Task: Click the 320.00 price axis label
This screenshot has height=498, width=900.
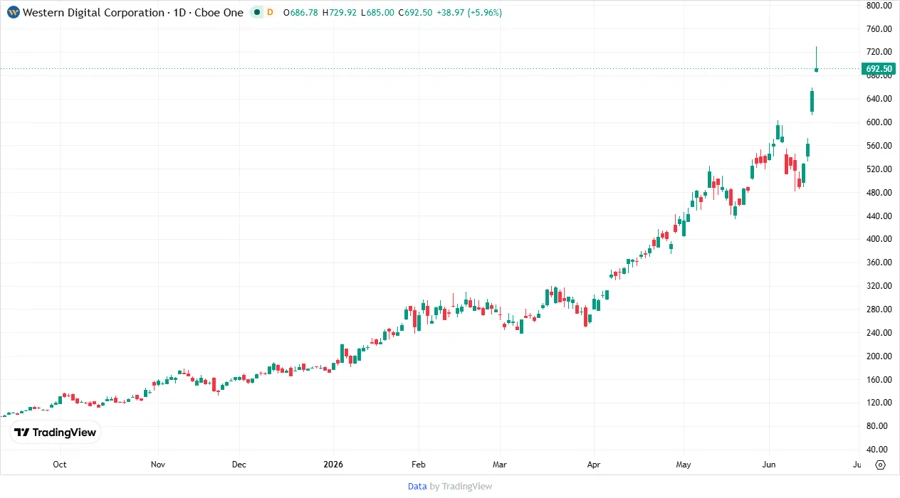Action: click(879, 286)
